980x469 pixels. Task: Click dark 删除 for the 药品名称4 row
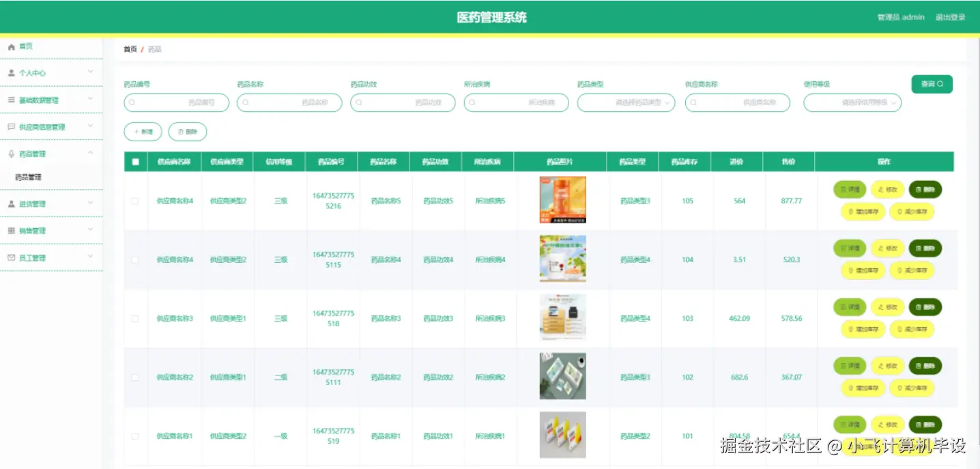[x=925, y=248]
